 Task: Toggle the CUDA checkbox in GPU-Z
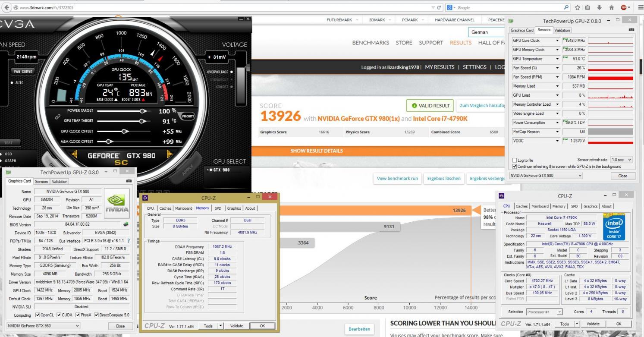(x=60, y=315)
